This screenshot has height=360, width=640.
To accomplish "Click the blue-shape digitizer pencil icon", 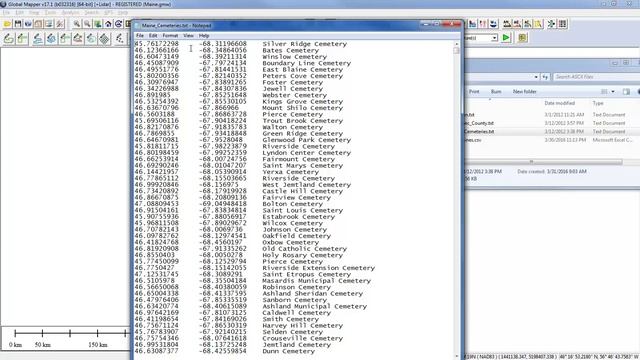I will point(51,38).
